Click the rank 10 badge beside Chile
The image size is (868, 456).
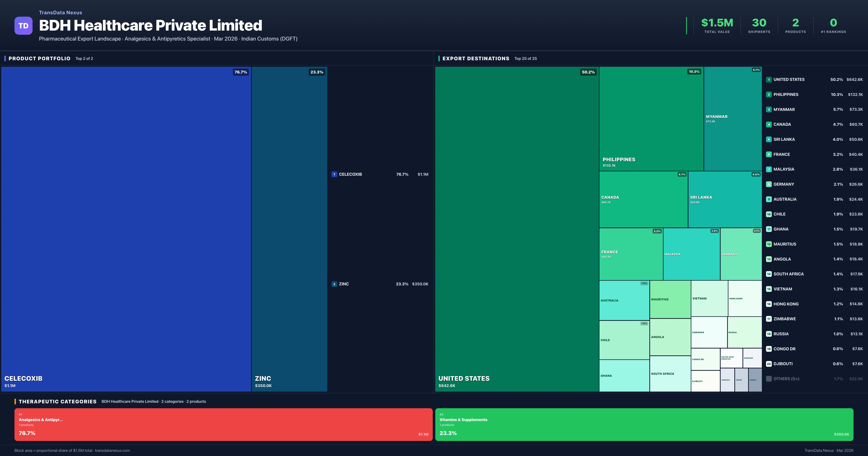click(769, 214)
